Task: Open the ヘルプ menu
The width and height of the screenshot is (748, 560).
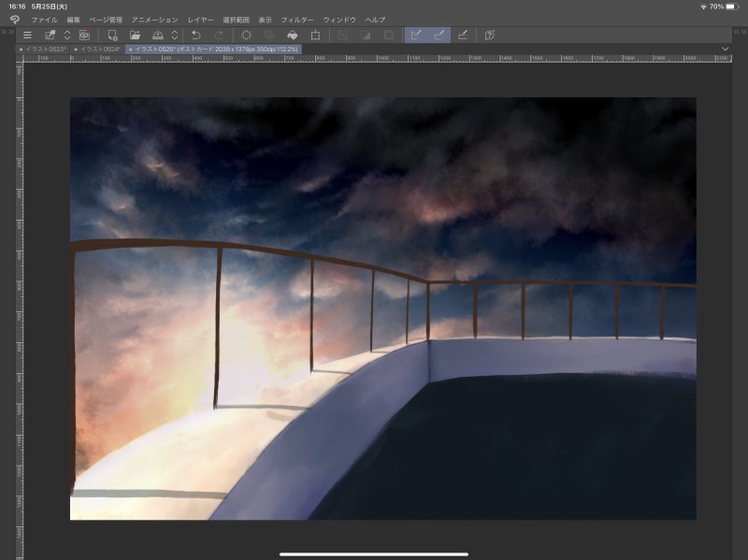Action: coord(375,20)
